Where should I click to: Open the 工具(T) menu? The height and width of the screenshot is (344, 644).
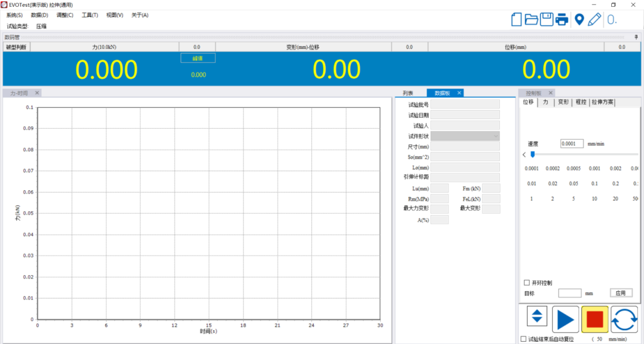click(x=90, y=15)
